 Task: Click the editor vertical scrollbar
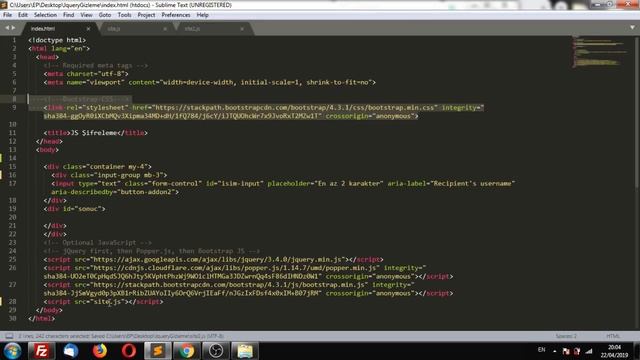click(637, 114)
